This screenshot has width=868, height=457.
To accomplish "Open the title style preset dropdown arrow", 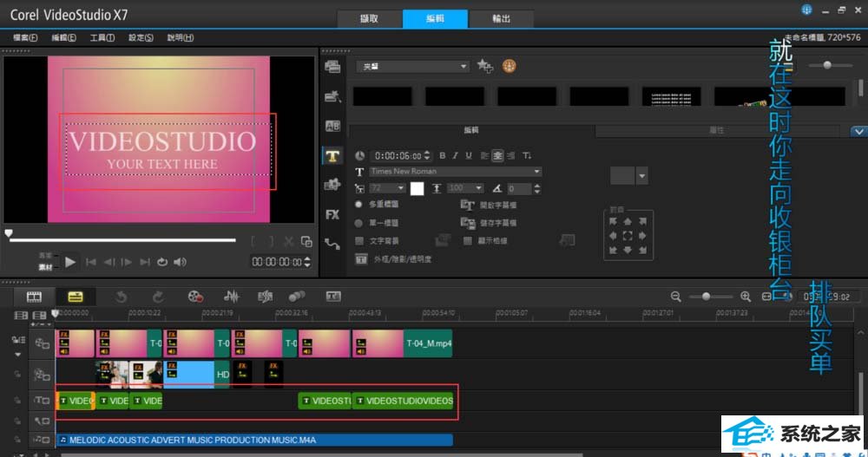I will (642, 176).
